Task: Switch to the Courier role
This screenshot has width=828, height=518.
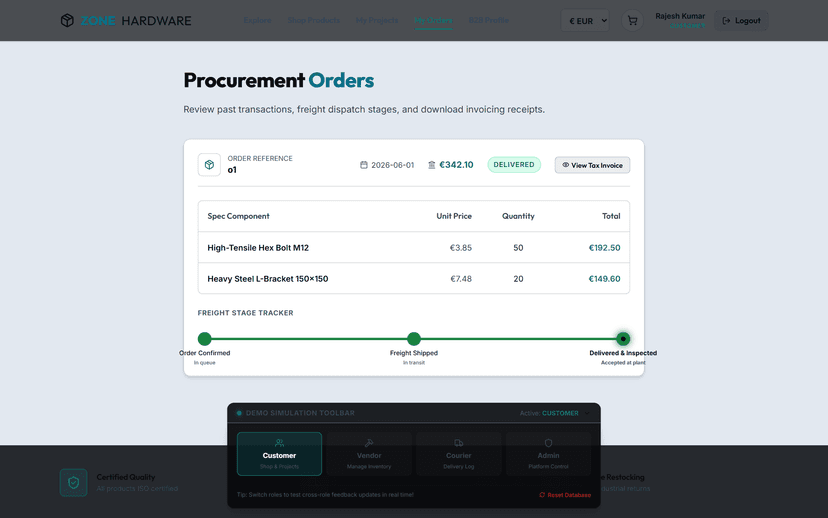Action: (x=458, y=454)
